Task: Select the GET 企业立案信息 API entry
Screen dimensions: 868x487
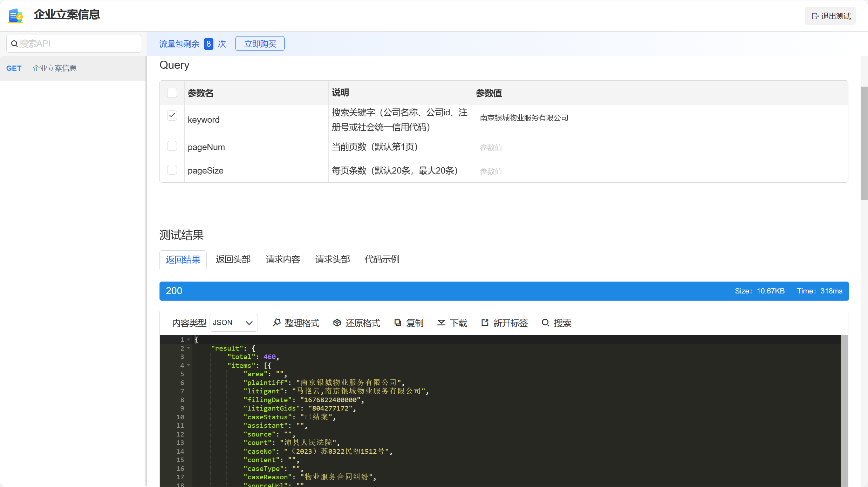Action: click(x=54, y=68)
